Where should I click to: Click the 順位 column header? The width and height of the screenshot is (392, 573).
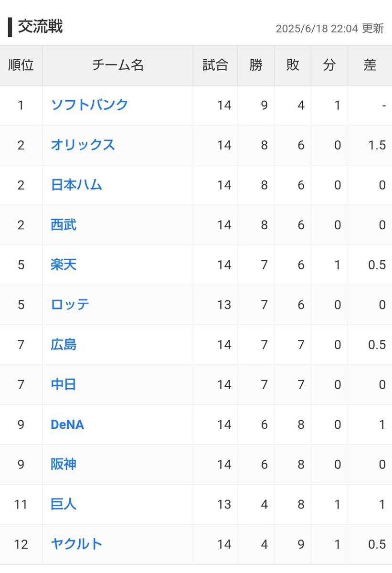[21, 65]
